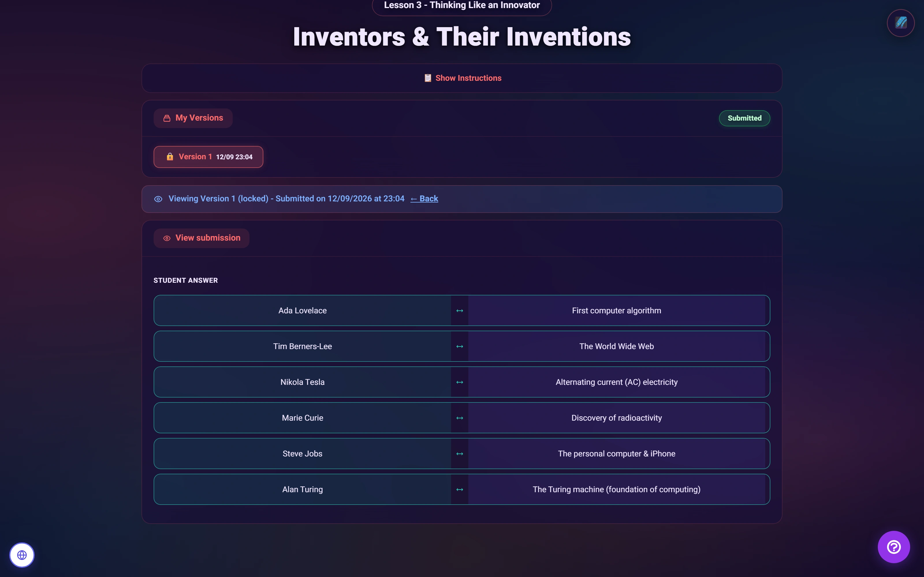924x577 pixels.
Task: Click arrow connector in Ada Lovelace row
Action: coord(460,311)
